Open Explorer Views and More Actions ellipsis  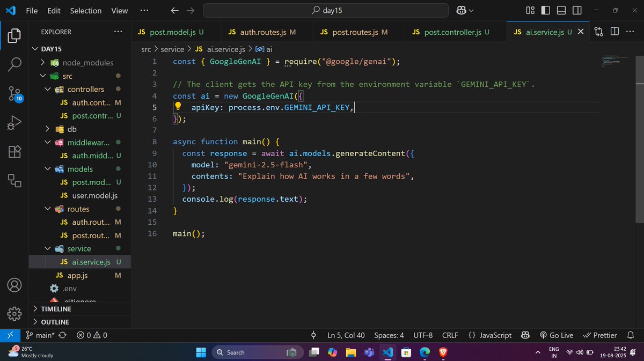tap(118, 32)
